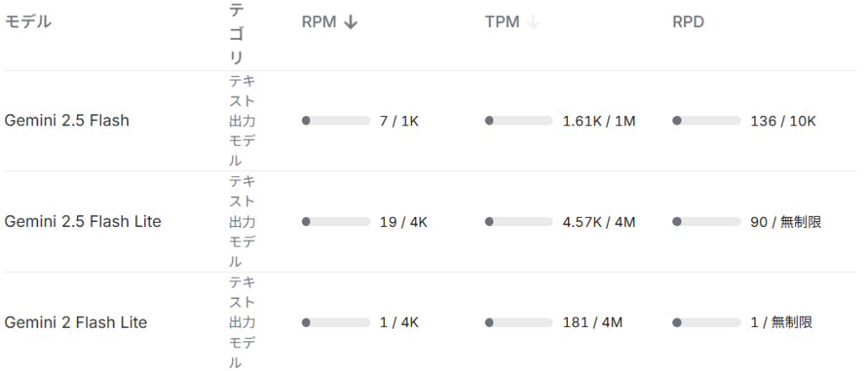868x371 pixels.
Task: Click Gemini 2.5 Flash RPM usage bar
Action: (336, 121)
